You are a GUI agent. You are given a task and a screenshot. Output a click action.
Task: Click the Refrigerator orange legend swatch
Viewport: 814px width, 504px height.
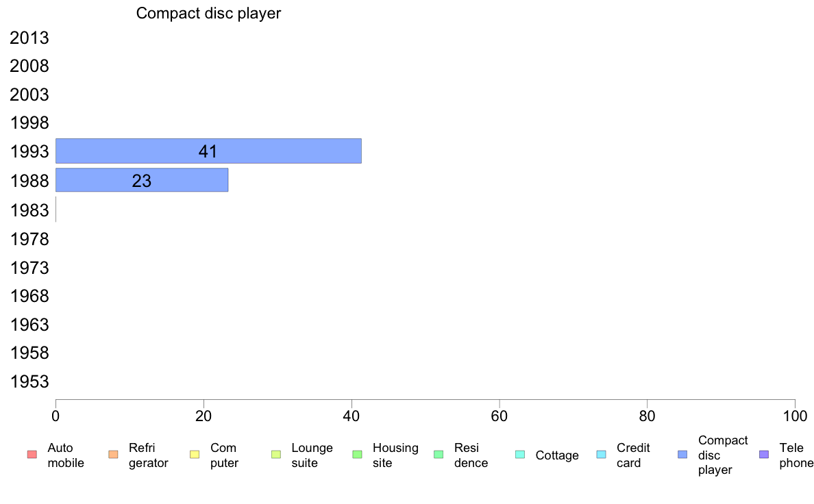pos(113,455)
